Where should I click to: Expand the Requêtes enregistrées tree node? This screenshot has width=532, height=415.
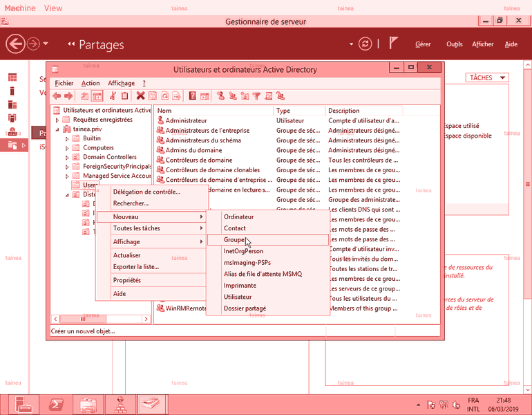[57, 120]
